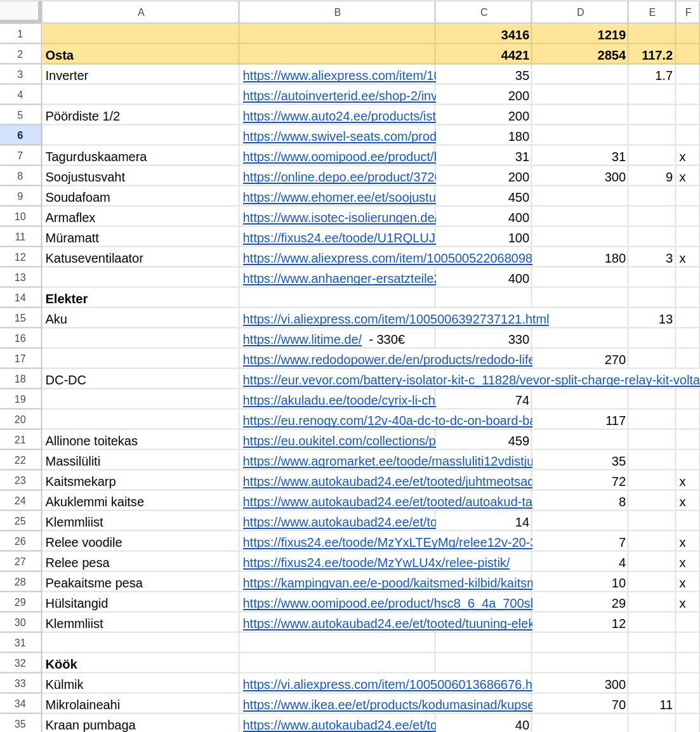The height and width of the screenshot is (732, 700).
Task: Click the autoinverterid.ee shop link
Action: 339,96
